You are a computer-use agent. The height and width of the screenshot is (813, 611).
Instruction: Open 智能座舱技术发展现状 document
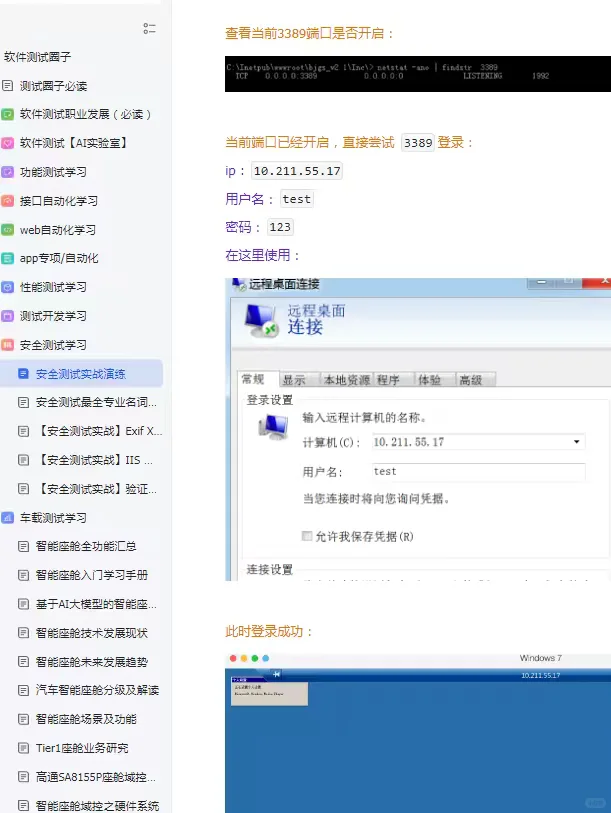click(91, 633)
